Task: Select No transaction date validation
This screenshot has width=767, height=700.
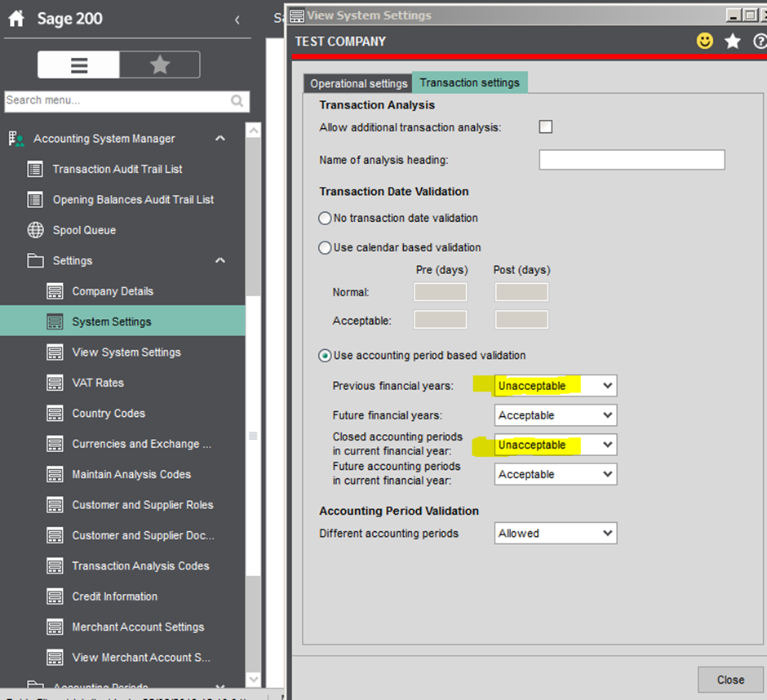Action: coord(325,218)
